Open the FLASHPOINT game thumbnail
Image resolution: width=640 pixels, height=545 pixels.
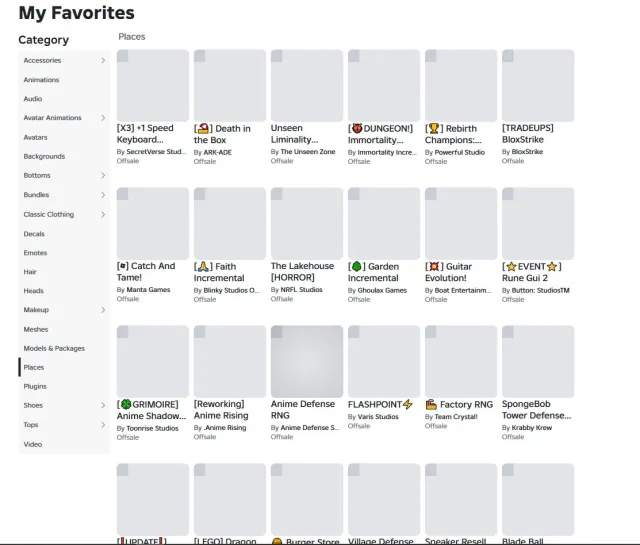click(384, 361)
